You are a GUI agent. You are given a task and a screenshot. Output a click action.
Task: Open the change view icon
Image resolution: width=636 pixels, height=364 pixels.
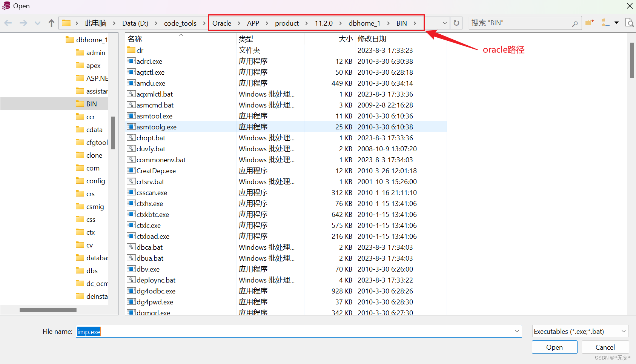pyautogui.click(x=605, y=23)
